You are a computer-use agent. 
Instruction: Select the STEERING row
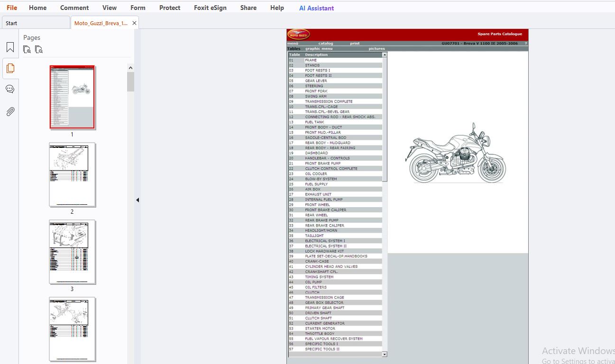[335, 86]
